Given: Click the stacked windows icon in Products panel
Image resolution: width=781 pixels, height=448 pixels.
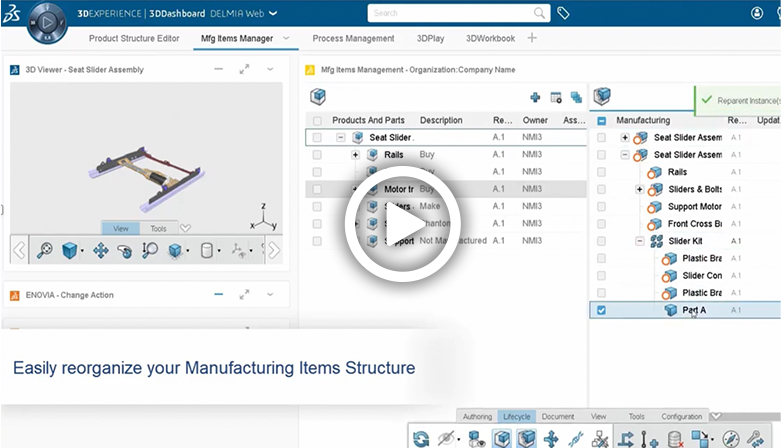Looking at the screenshot, I should (x=576, y=97).
